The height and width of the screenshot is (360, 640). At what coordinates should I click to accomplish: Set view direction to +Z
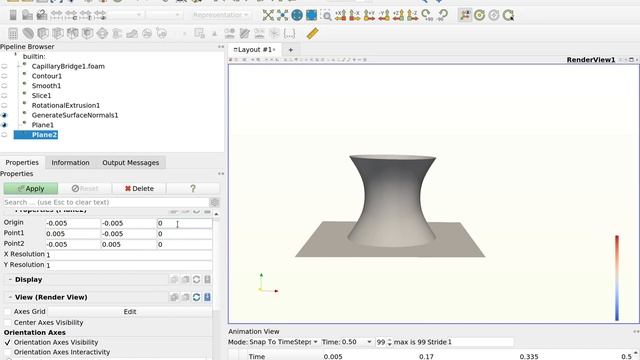click(x=398, y=16)
